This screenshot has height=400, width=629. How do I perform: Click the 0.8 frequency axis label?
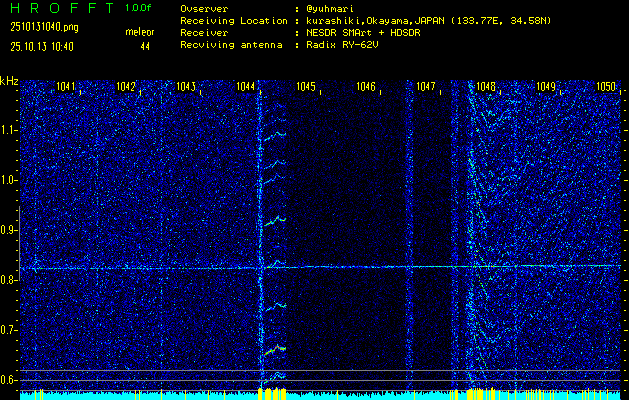point(7,280)
